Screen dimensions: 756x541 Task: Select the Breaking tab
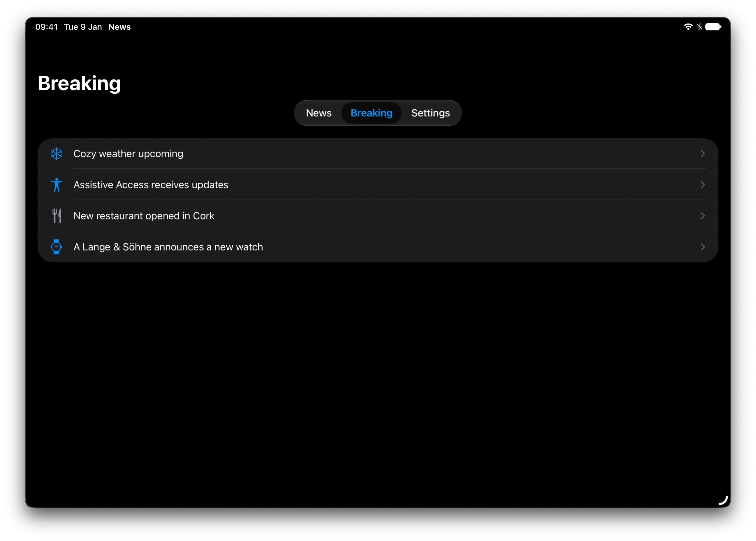[371, 113]
